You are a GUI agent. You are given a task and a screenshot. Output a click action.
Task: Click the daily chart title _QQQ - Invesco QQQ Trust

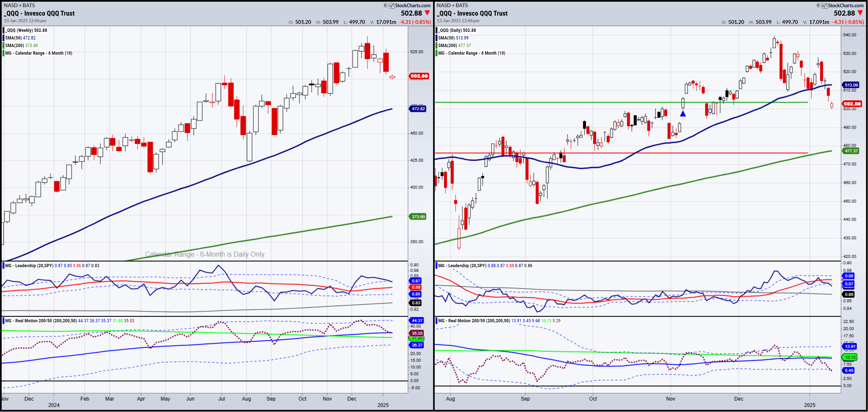click(x=472, y=14)
